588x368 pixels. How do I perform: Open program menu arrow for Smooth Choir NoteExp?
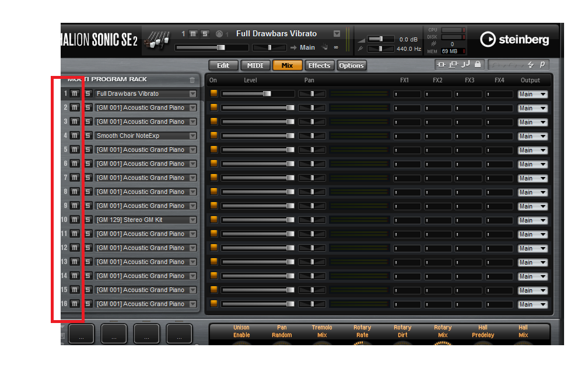[192, 136]
